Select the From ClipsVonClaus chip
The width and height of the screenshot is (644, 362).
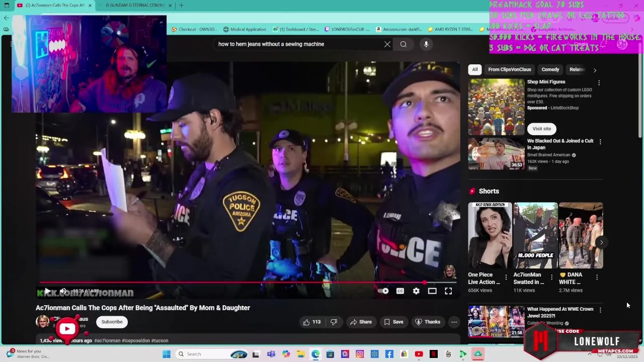coord(510,69)
